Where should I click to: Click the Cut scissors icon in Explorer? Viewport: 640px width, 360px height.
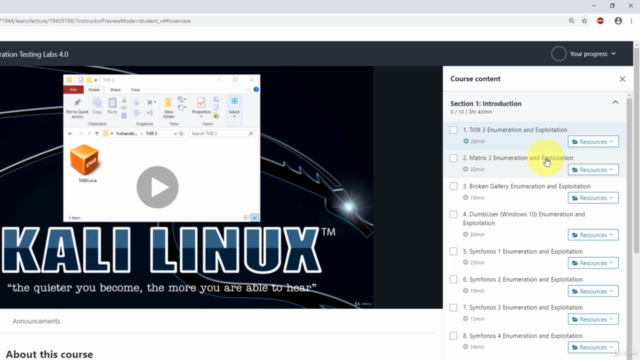pyautogui.click(x=124, y=100)
